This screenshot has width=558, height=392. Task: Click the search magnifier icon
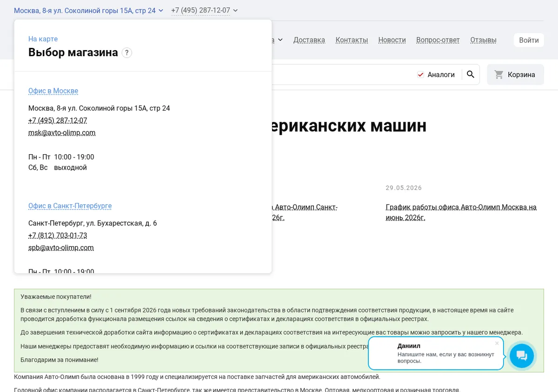pyautogui.click(x=471, y=74)
